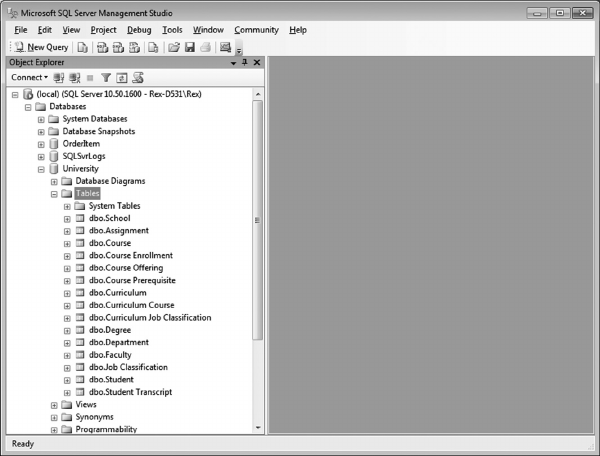This screenshot has height=456, width=600.
Task: Open the Tools menu
Action: tap(172, 30)
